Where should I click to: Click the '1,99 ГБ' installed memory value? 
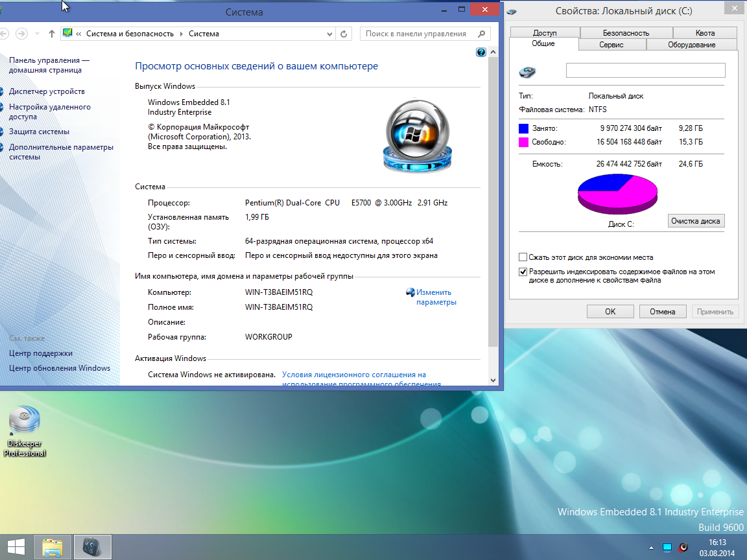click(x=257, y=217)
